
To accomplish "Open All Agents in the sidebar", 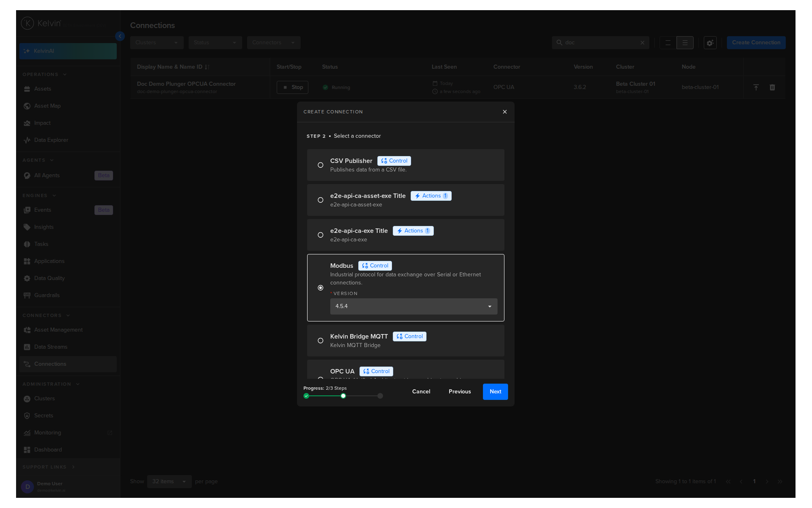I will [68, 175].
